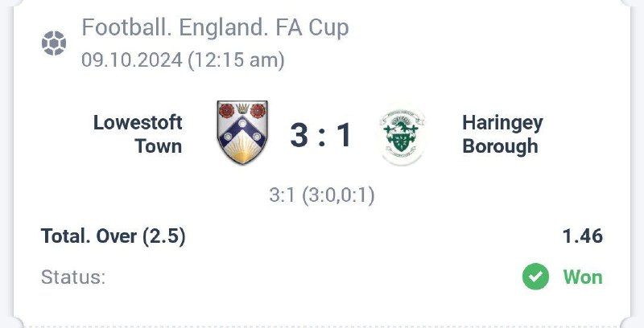The width and height of the screenshot is (644, 328).
Task: Select the Haringey Borough team name
Action: [502, 134]
